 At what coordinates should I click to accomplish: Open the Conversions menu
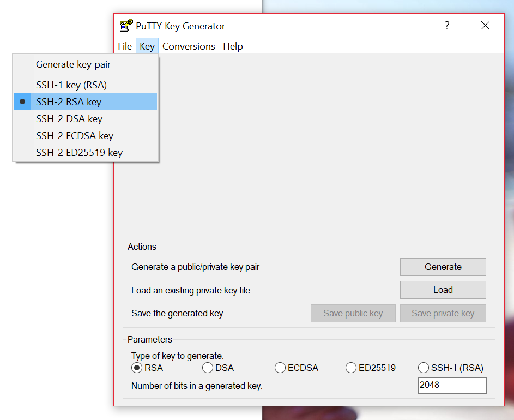[x=189, y=46]
